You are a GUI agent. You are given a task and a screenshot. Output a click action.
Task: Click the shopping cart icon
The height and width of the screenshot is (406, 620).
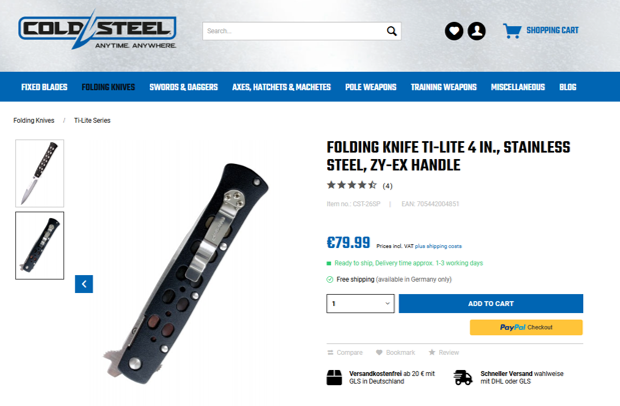[x=512, y=31]
